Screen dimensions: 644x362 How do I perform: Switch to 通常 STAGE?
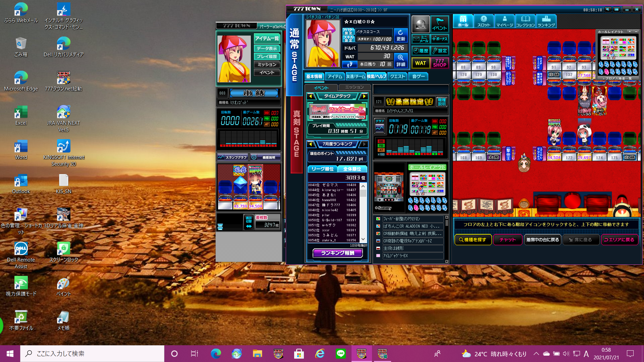pos(294,55)
